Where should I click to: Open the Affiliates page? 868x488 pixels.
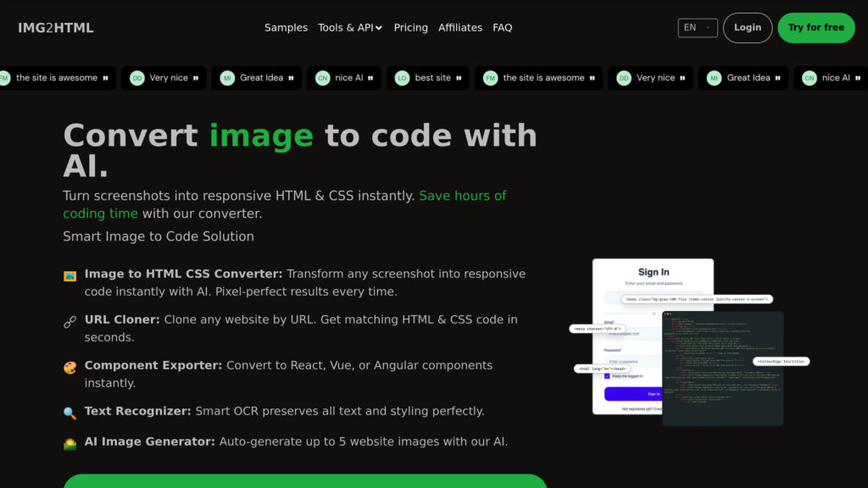[x=460, y=28]
